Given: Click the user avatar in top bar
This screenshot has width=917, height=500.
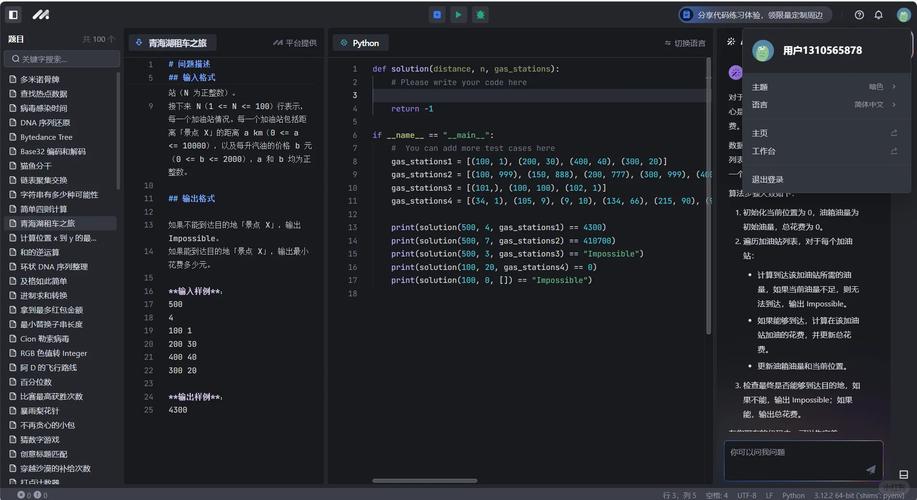Looking at the screenshot, I should (x=903, y=15).
